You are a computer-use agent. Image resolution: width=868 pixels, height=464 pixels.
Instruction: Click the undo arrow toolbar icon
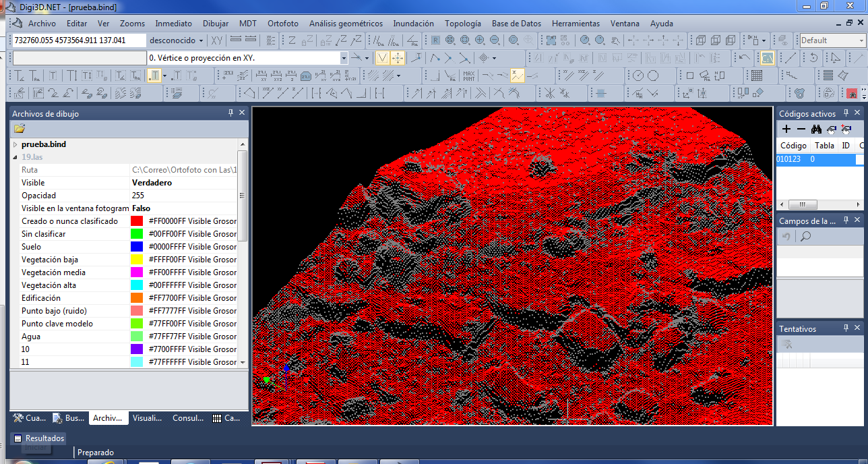click(x=744, y=58)
